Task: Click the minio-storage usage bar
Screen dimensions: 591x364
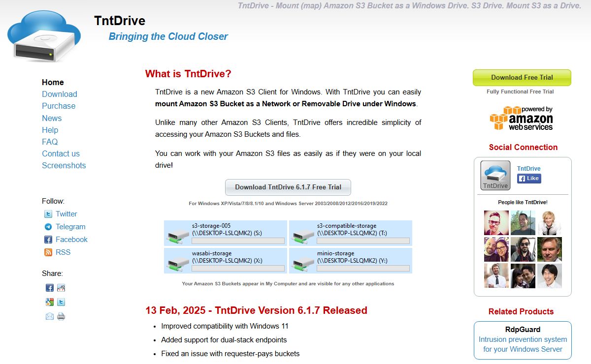Action: [x=363, y=269]
